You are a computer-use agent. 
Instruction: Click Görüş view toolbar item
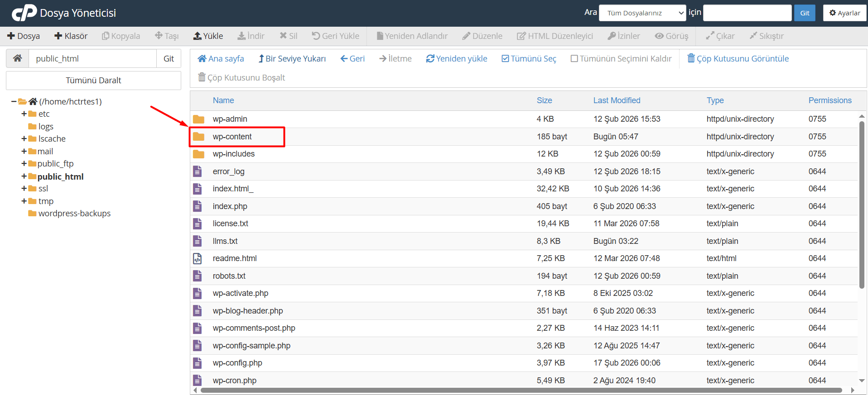coord(671,36)
